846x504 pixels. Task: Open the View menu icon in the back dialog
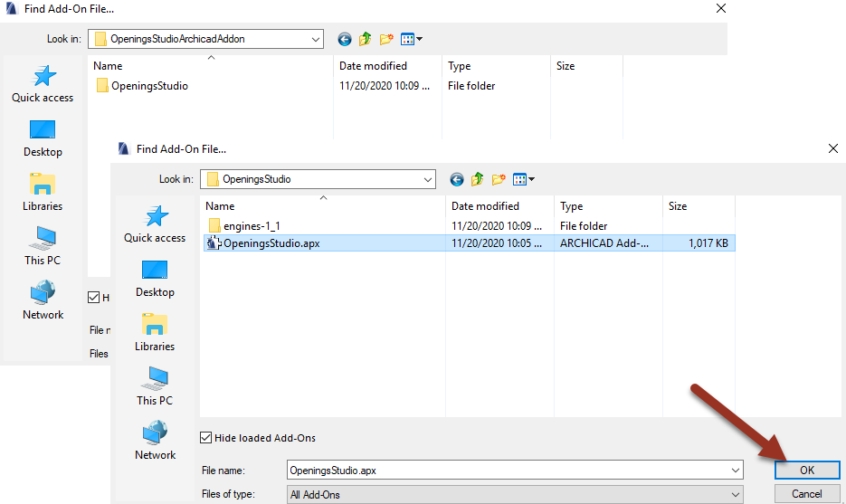411,39
